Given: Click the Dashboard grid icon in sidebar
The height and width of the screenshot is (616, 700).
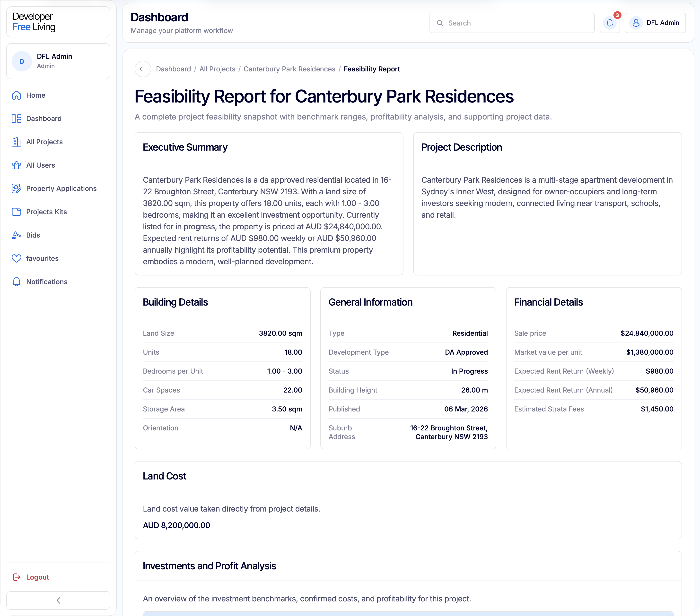Looking at the screenshot, I should coord(17,118).
